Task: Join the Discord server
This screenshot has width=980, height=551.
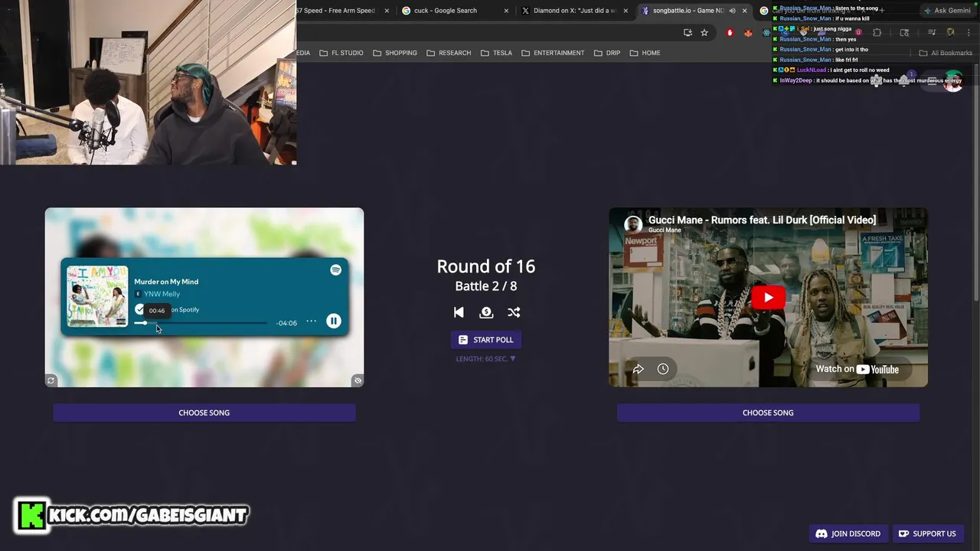Action: point(848,533)
